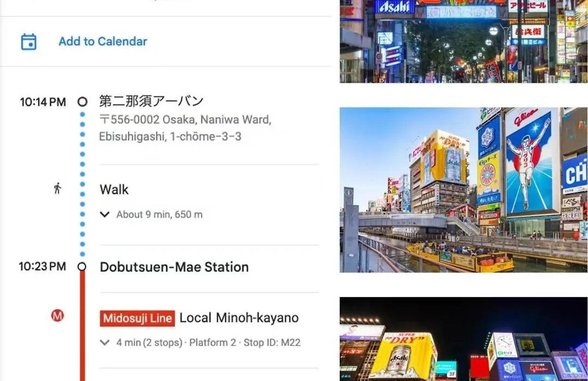The image size is (588, 381).
Task: Select Dobutsuen-Mae Station stop
Action: 174,267
